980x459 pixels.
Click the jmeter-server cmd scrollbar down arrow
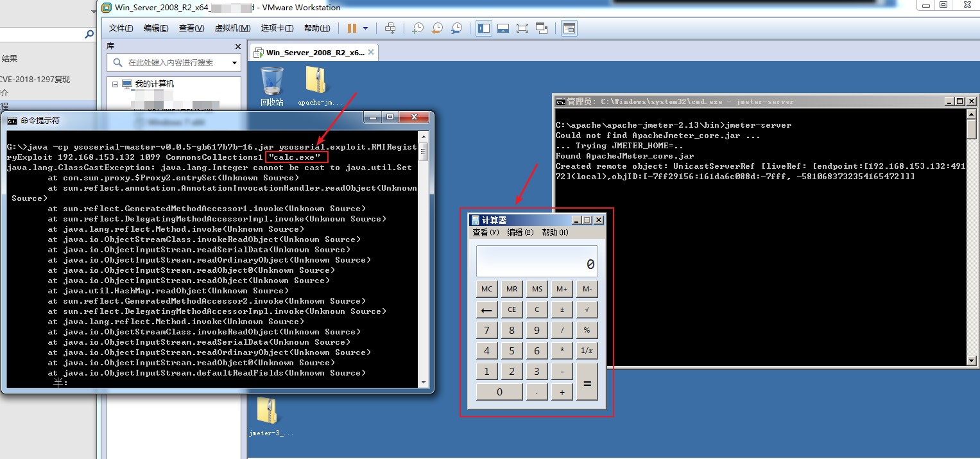972,361
